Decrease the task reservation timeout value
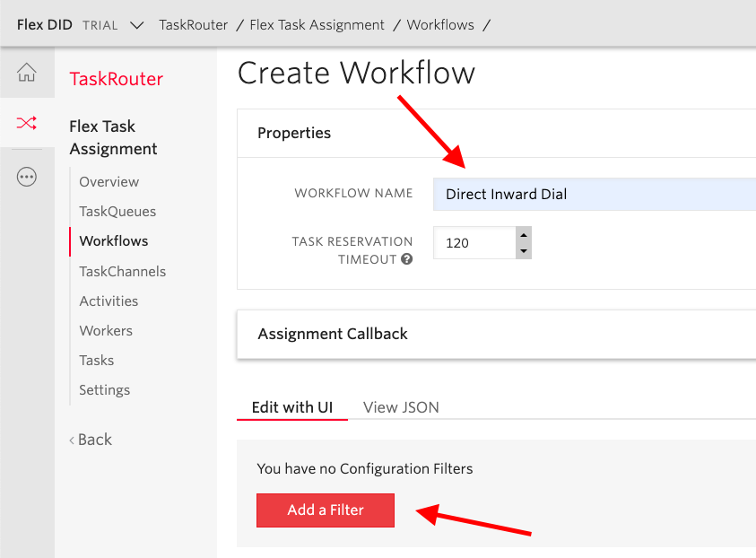This screenshot has width=756, height=558. tap(524, 251)
